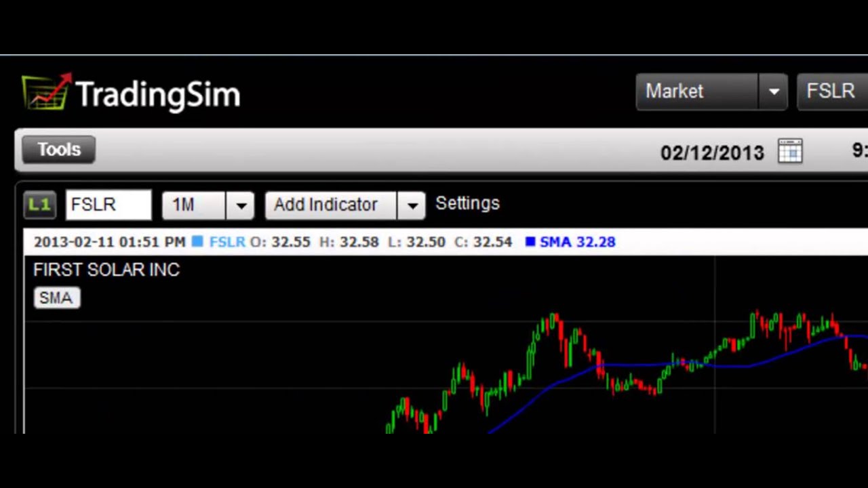The image size is (868, 488).
Task: Click the C: 32.54 close price value
Action: (x=483, y=242)
